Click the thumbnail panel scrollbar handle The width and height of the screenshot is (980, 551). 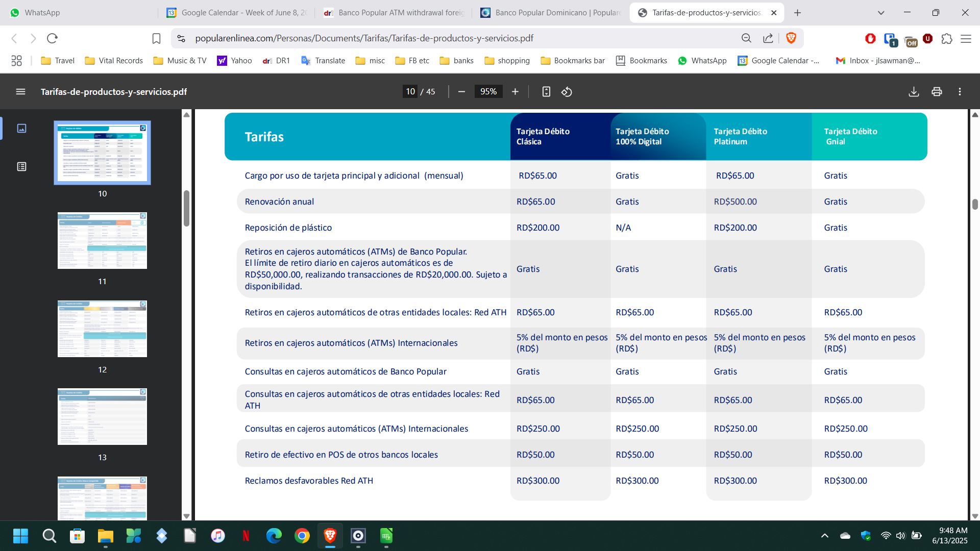click(186, 208)
